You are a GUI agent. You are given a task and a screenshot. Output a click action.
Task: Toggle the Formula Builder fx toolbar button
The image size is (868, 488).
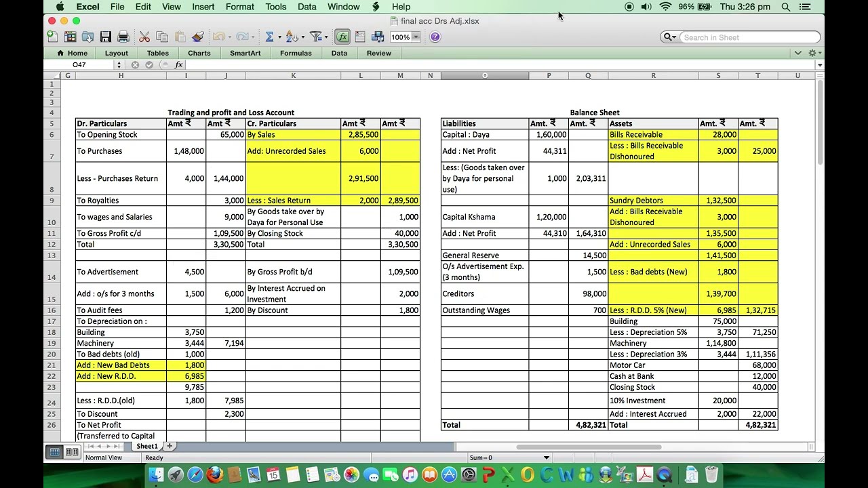[342, 37]
